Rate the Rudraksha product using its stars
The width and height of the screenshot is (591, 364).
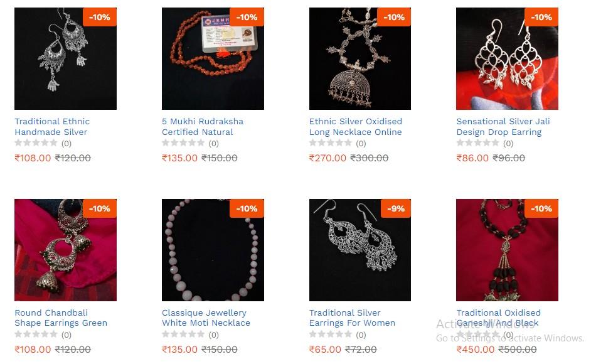pos(183,143)
